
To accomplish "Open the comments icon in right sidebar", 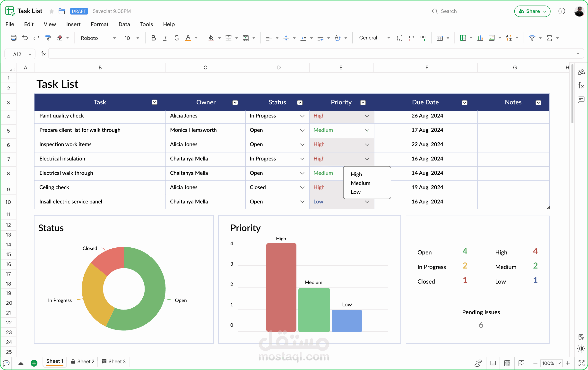I will [581, 100].
